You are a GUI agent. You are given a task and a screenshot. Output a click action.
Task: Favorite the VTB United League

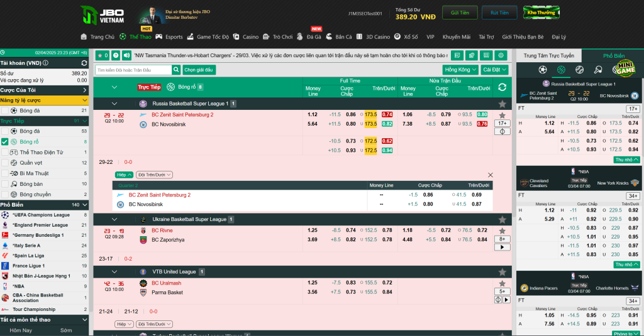(x=502, y=272)
